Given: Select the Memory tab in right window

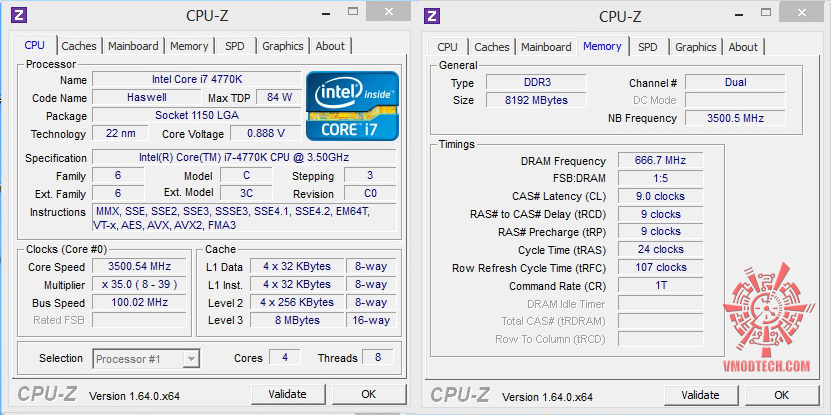Looking at the screenshot, I should click(x=602, y=46).
